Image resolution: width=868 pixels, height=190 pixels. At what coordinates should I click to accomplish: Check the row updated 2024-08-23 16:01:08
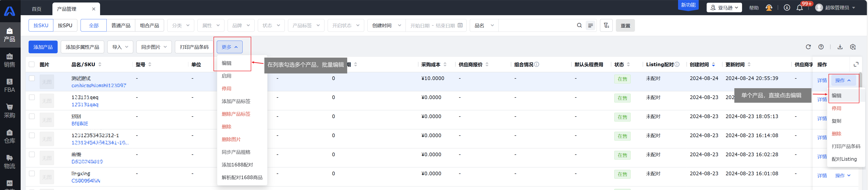[x=32, y=173]
